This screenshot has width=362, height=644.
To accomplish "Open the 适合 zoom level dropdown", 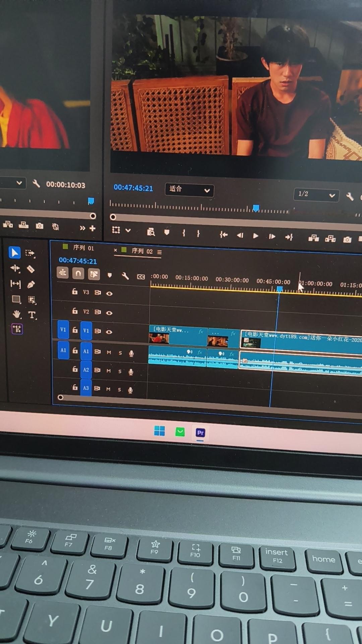I will tap(189, 190).
